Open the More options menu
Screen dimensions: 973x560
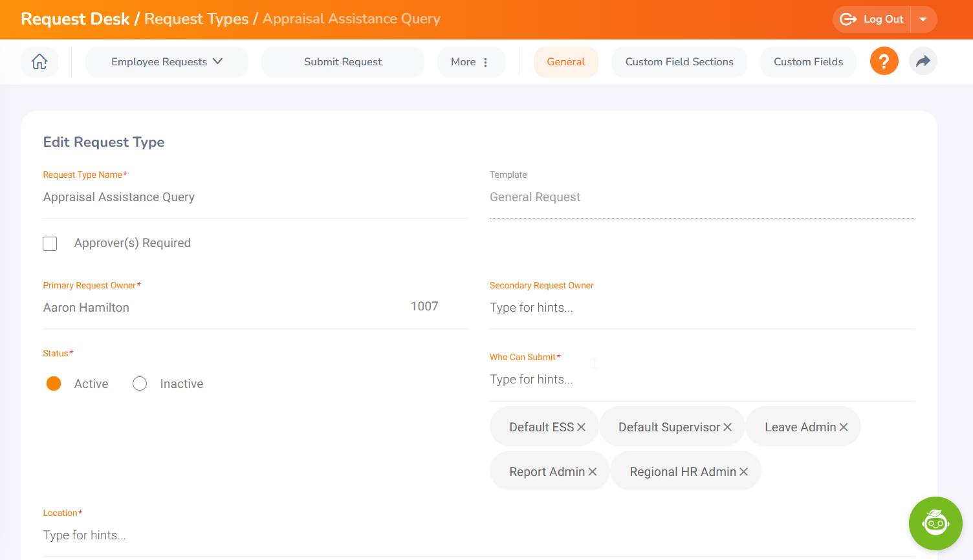click(470, 62)
